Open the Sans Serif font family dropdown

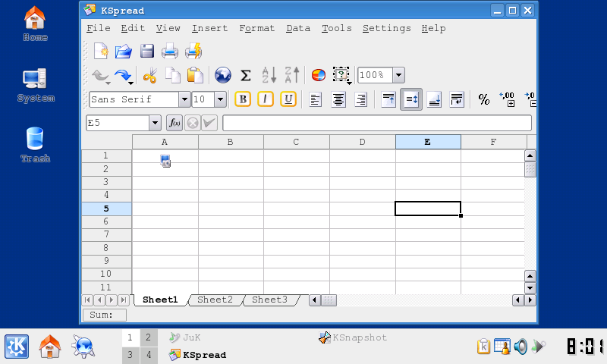(x=184, y=99)
